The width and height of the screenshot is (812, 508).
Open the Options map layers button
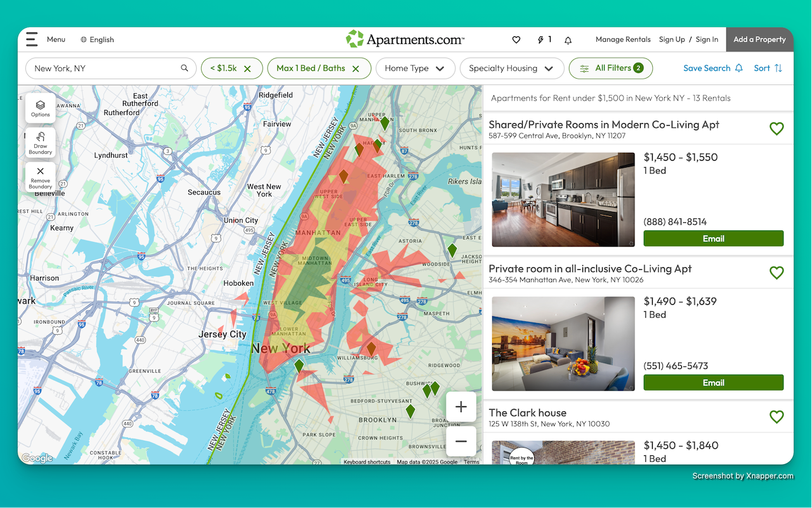click(x=41, y=108)
